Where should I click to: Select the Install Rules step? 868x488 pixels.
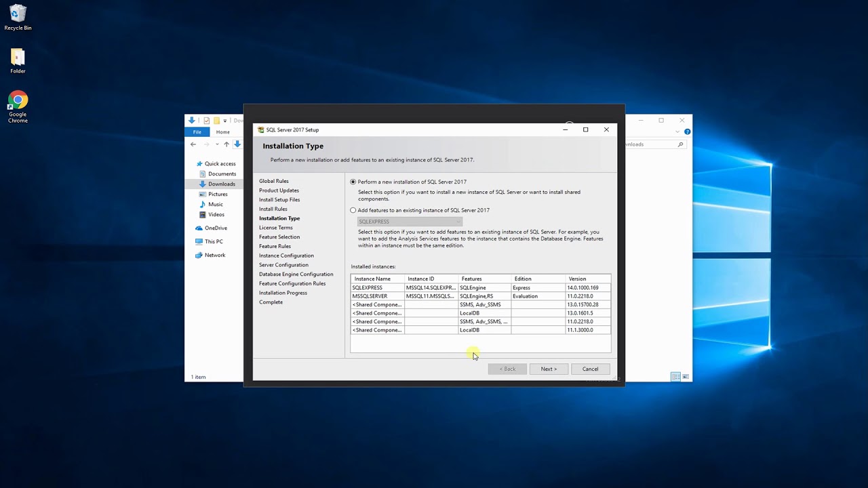click(273, 209)
